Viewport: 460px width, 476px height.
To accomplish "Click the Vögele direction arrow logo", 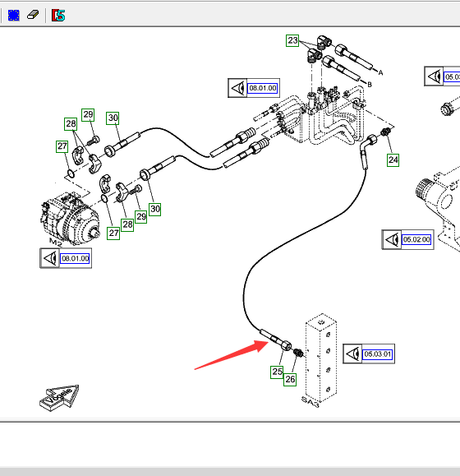I will click(59, 398).
